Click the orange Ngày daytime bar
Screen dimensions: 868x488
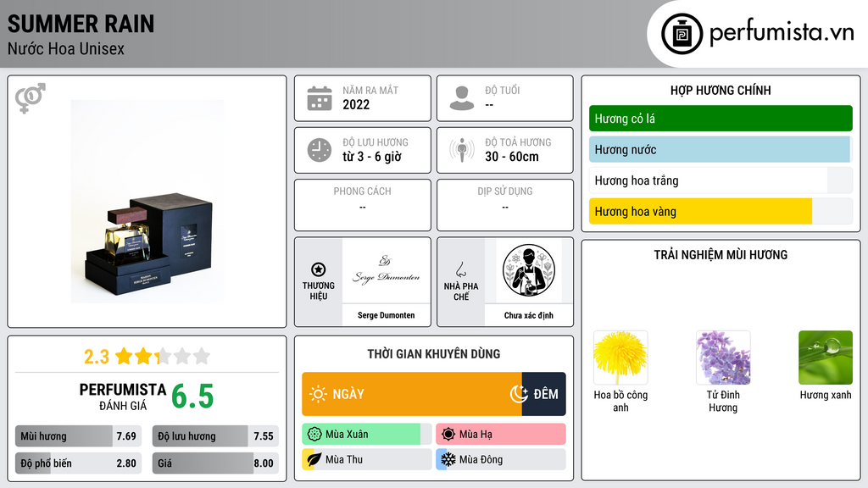[411, 394]
